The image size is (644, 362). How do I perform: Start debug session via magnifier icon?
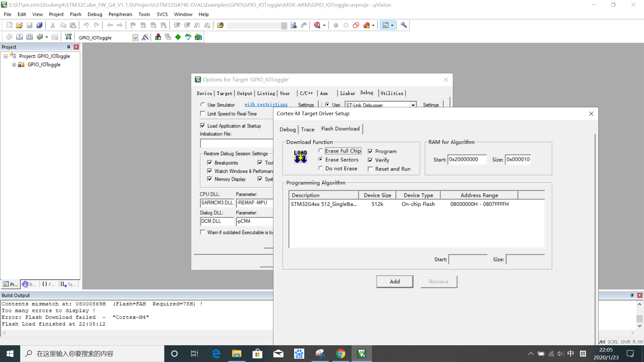pyautogui.click(x=317, y=25)
